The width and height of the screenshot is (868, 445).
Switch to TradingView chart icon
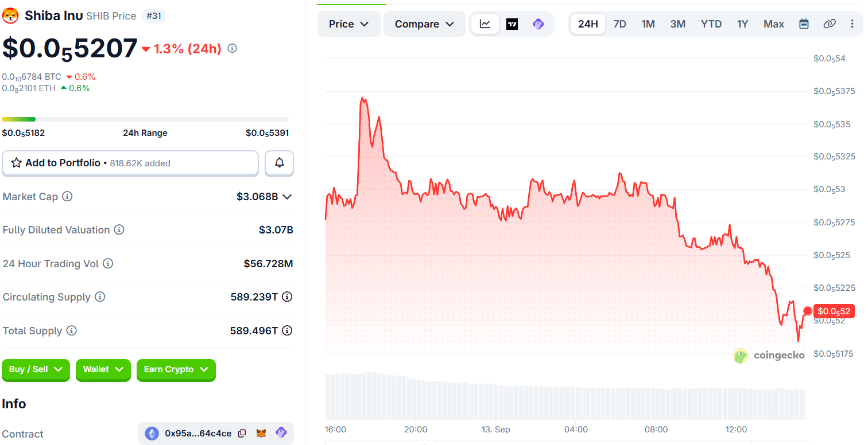pos(512,24)
